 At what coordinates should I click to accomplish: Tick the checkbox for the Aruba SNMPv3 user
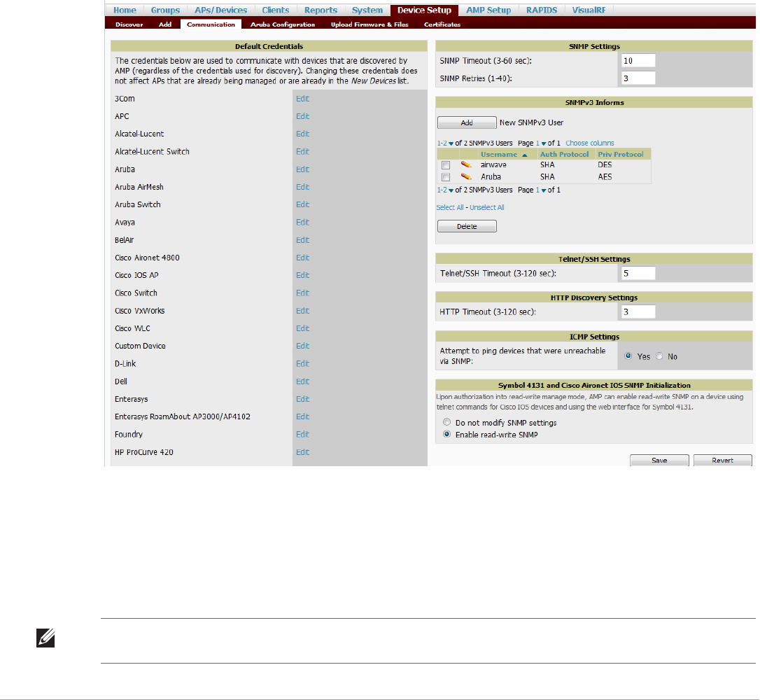(446, 177)
